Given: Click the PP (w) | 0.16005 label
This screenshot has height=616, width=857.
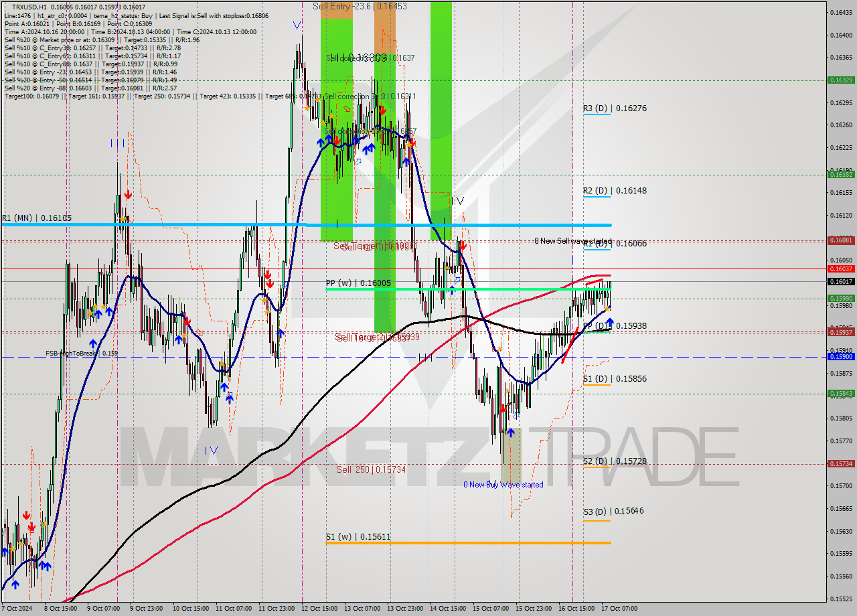Looking at the screenshot, I should [x=358, y=283].
